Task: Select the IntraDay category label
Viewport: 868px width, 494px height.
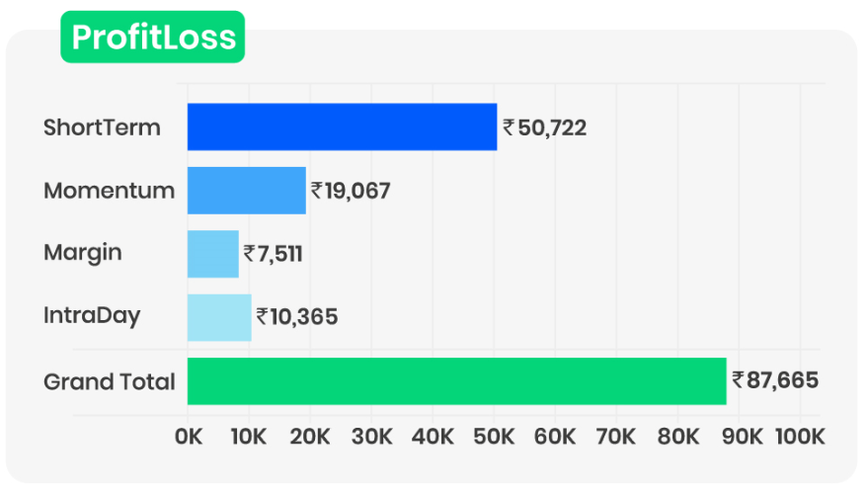Action: [x=92, y=316]
